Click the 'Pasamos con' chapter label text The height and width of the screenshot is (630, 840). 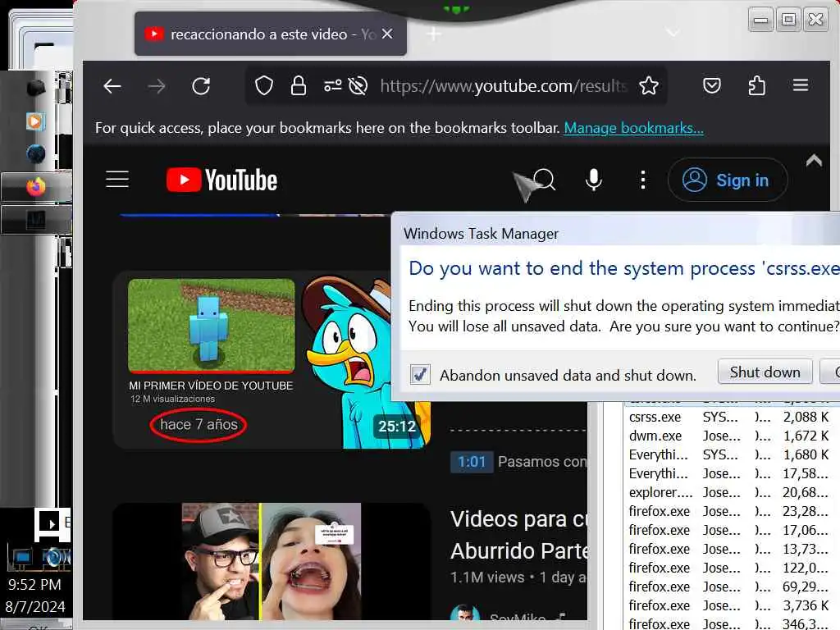point(542,462)
